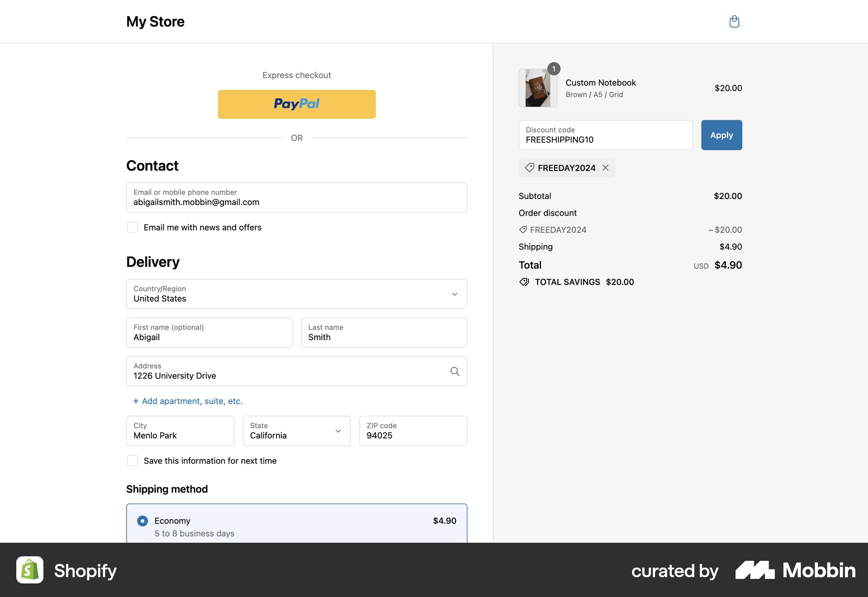Click the quantity badge on the product thumbnail
Viewport: 868px width, 597px height.
pyautogui.click(x=554, y=69)
